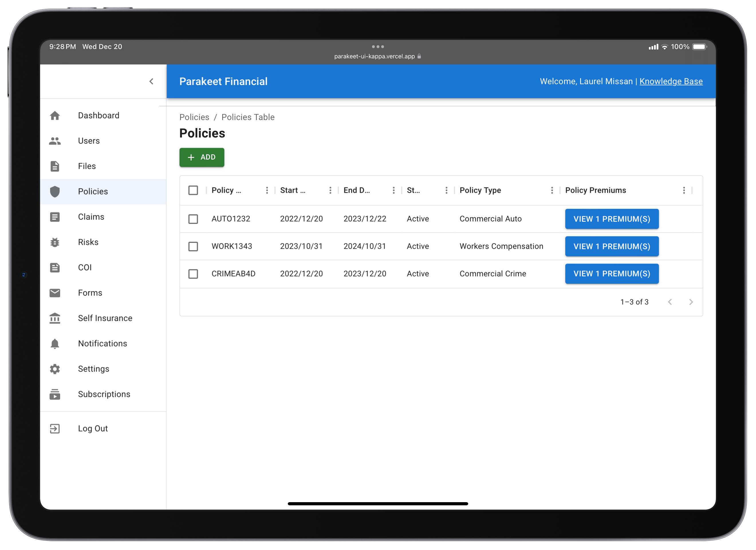Open the Policy Type column menu
The image size is (756, 550).
[552, 190]
